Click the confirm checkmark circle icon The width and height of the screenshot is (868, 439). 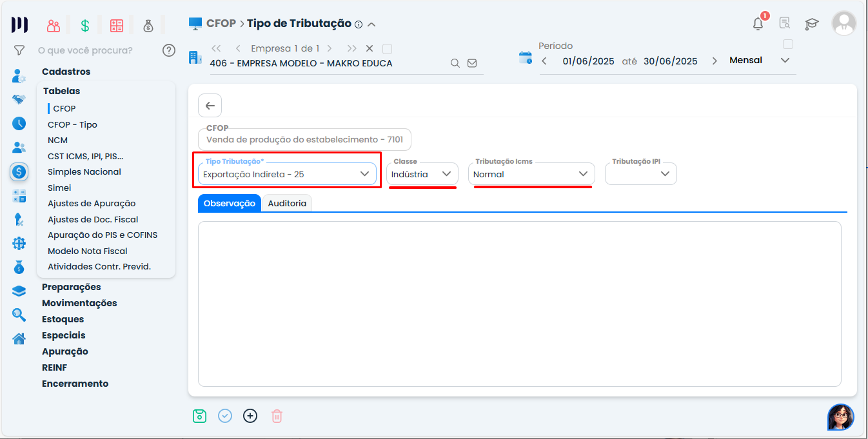tap(225, 416)
